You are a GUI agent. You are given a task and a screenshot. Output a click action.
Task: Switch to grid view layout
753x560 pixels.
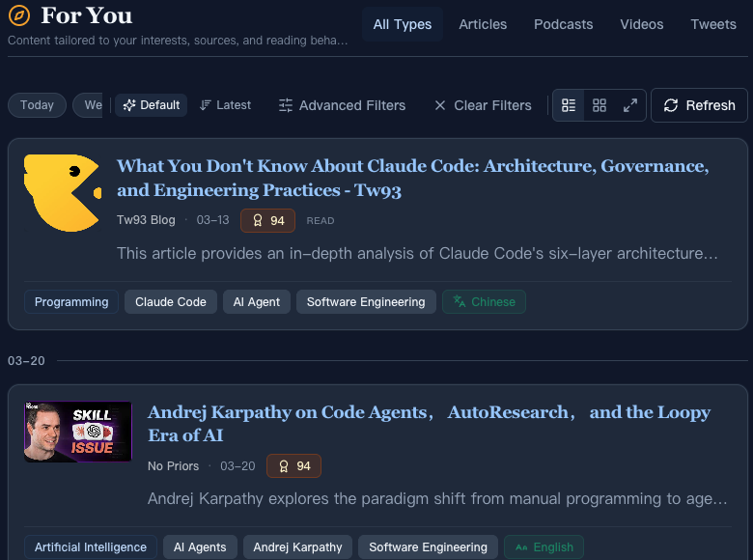tap(600, 105)
